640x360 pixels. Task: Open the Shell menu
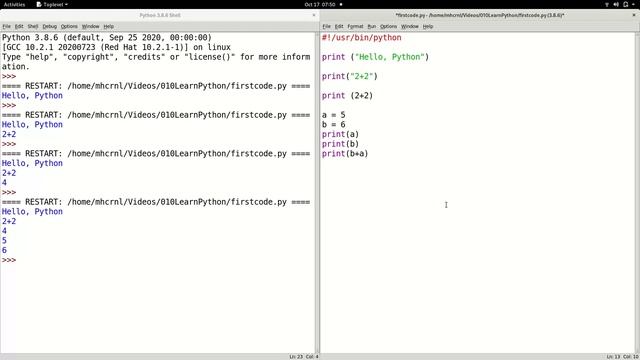pyautogui.click(x=33, y=26)
